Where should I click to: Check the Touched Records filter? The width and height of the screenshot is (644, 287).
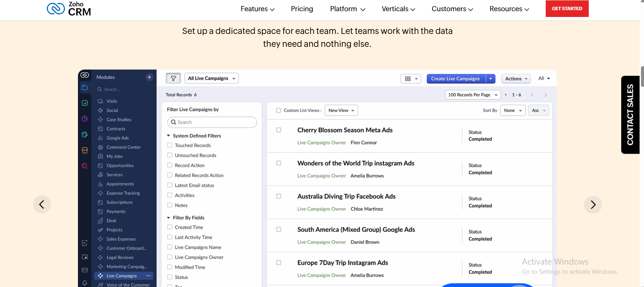[x=170, y=145]
